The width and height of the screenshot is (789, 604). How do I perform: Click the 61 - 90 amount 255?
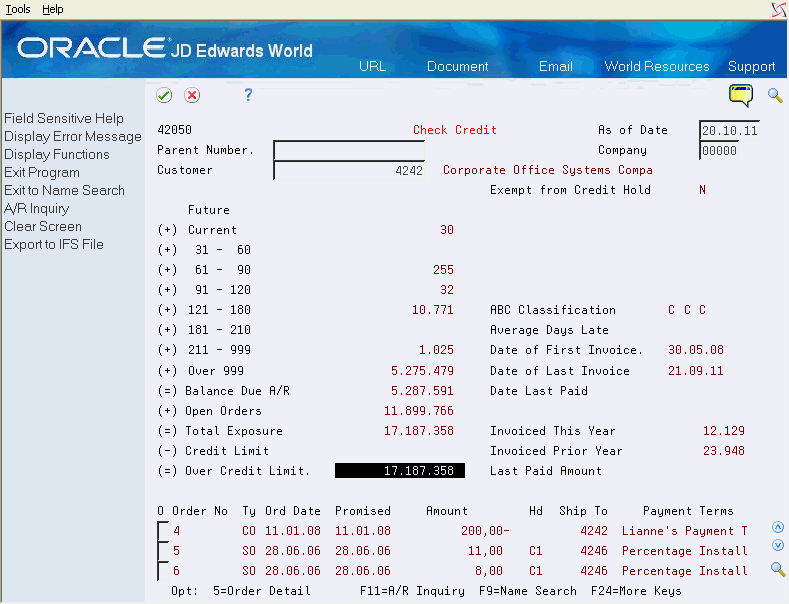[x=443, y=270]
